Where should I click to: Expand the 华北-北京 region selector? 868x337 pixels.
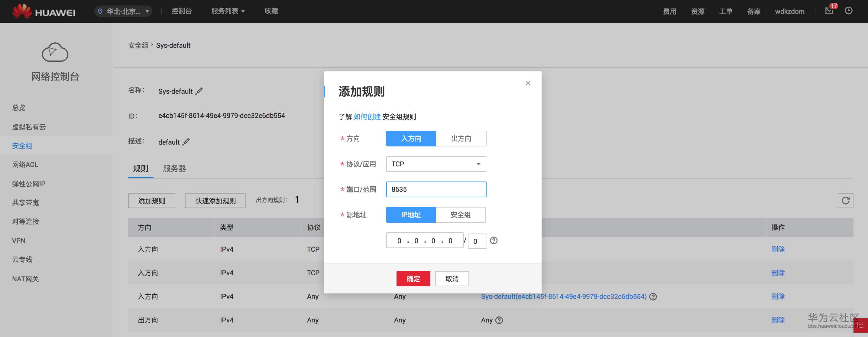click(123, 11)
